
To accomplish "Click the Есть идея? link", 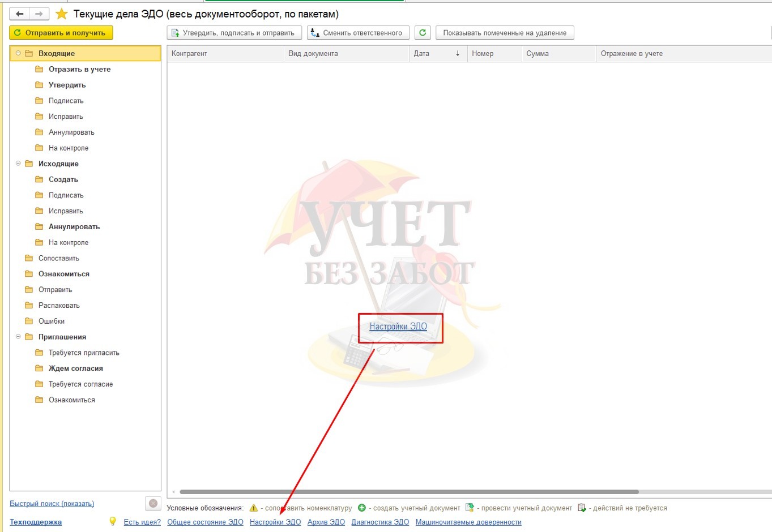I will [x=142, y=522].
